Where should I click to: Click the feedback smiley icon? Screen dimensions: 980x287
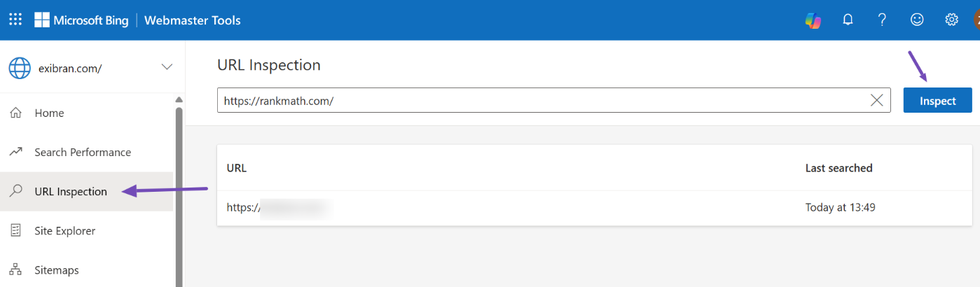(x=917, y=20)
